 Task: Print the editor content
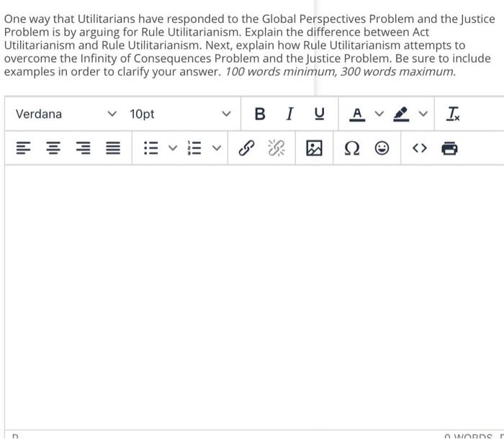[449, 148]
